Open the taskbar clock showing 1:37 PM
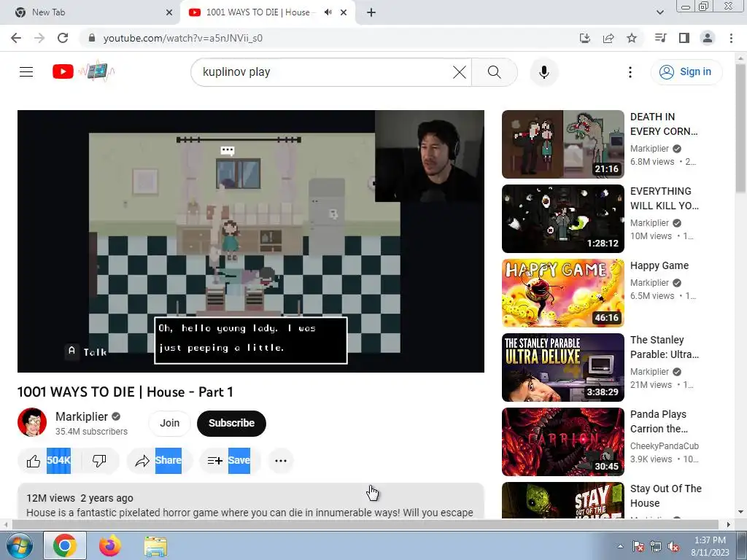747x560 pixels. 710,546
